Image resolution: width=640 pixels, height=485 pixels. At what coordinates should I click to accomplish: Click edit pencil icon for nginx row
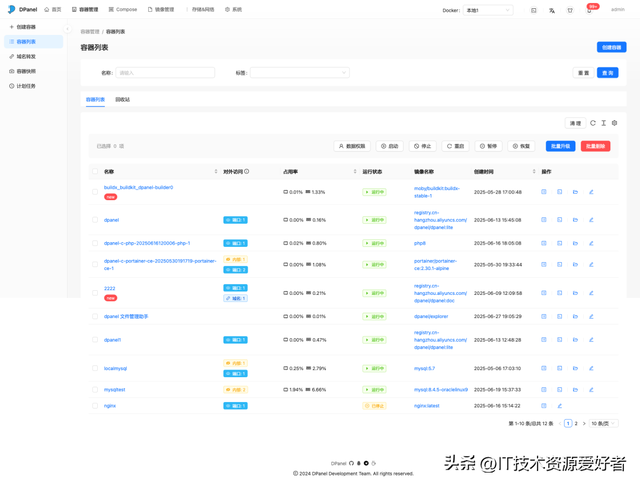pos(560,406)
